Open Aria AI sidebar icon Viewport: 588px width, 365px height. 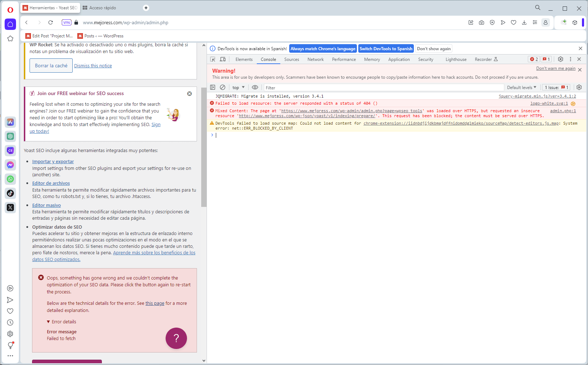click(10, 122)
